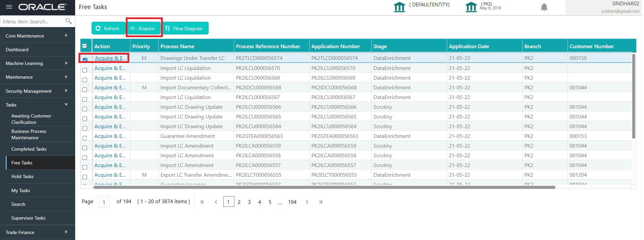Image resolution: width=644 pixels, height=240 pixels.
Task: Go to page 5
Action: coord(270,202)
